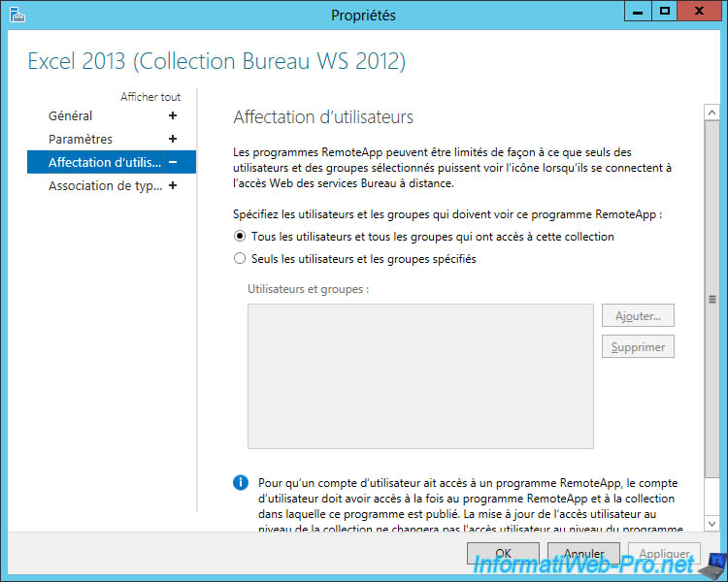Viewport: 728px width, 582px height.
Task: Select 'Tous les utilisateurs et tous les groupes' radio
Action: [x=240, y=237]
